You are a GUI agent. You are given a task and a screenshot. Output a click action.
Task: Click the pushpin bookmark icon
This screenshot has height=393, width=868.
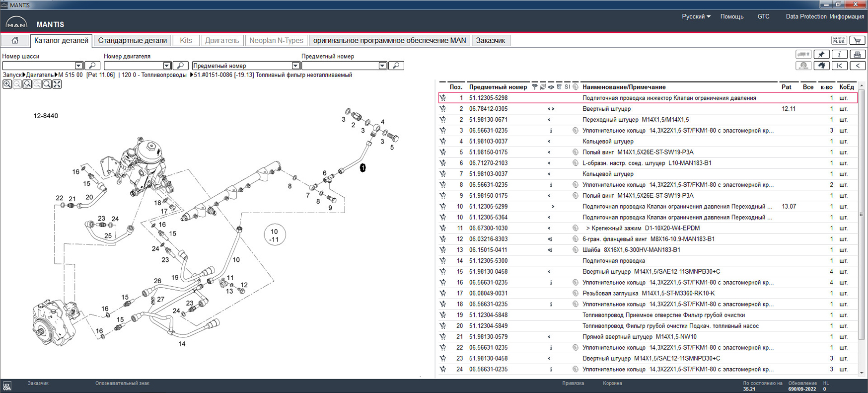coord(821,55)
